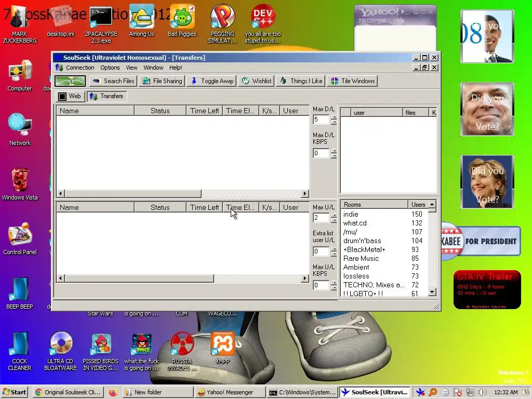This screenshot has height=399, width=532.
Task: Click the Users column header in rooms list
Action: 418,205
